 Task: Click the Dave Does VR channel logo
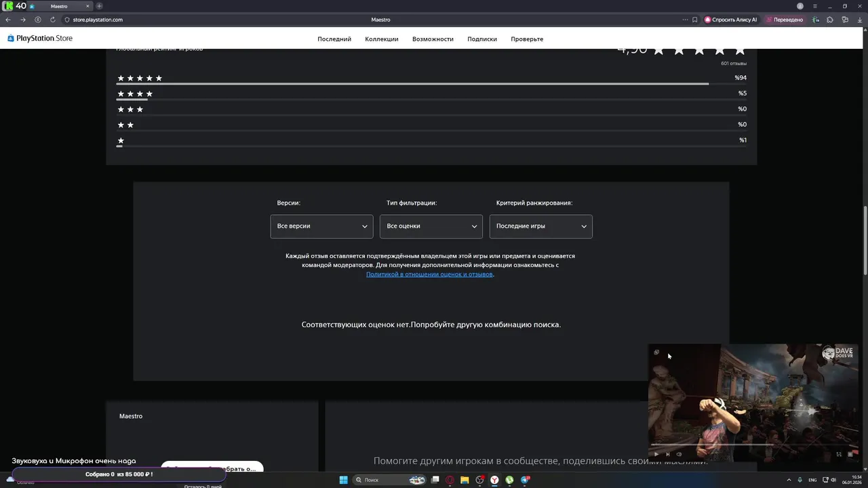(x=838, y=353)
